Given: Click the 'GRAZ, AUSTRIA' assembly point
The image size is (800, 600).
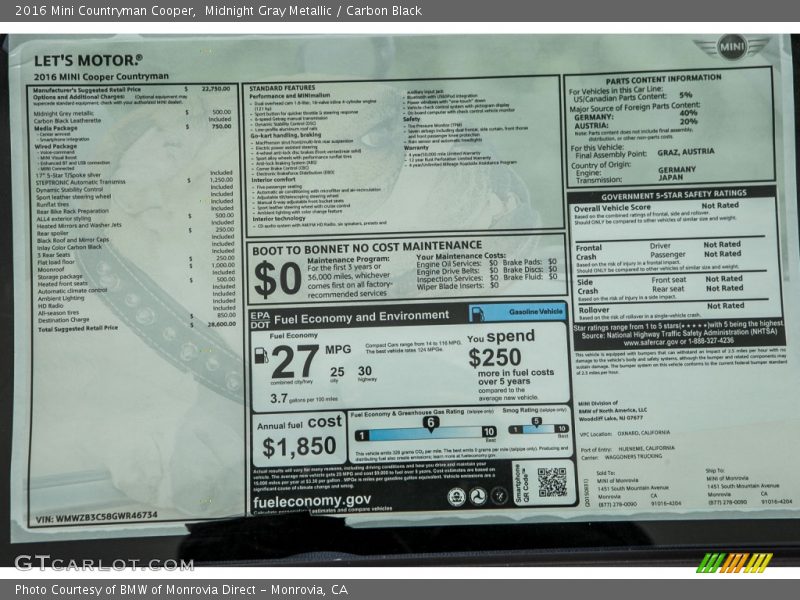Looking at the screenshot, I should (686, 152).
